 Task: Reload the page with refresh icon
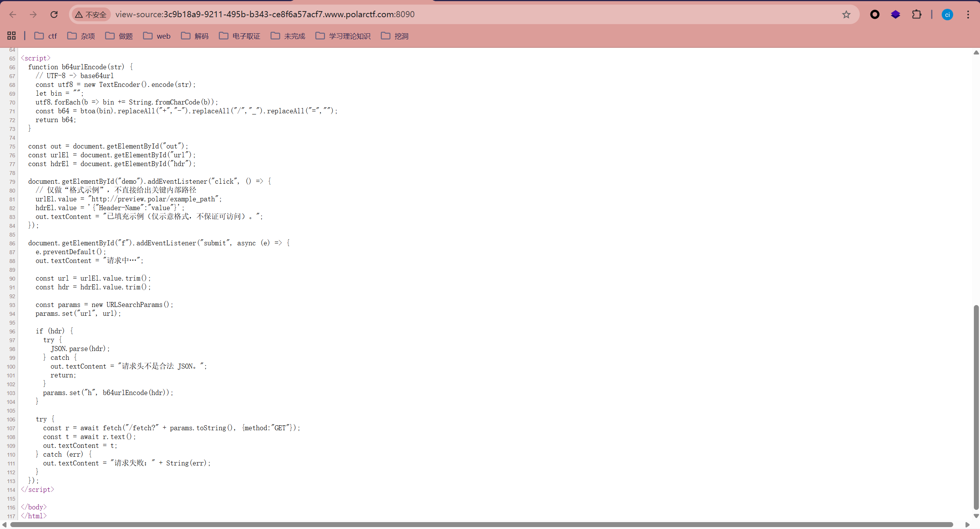pos(54,15)
